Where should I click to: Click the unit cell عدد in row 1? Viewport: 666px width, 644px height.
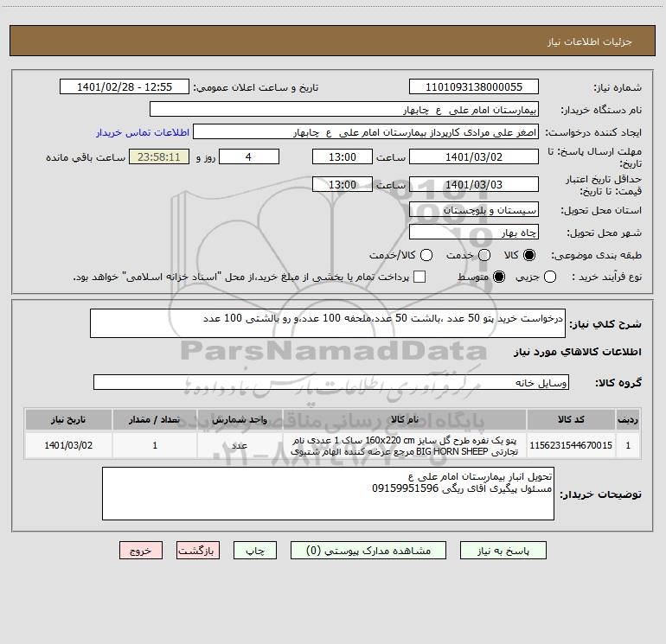[240, 445]
